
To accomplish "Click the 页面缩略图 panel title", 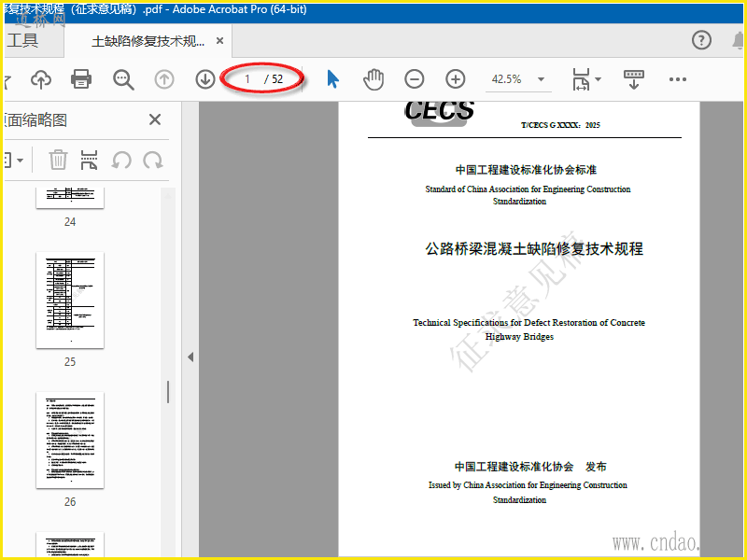I will (35, 120).
